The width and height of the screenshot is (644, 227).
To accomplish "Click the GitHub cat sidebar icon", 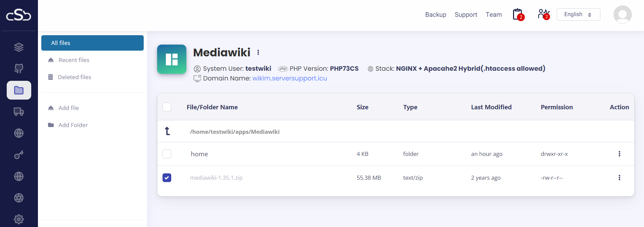I will click(19, 69).
